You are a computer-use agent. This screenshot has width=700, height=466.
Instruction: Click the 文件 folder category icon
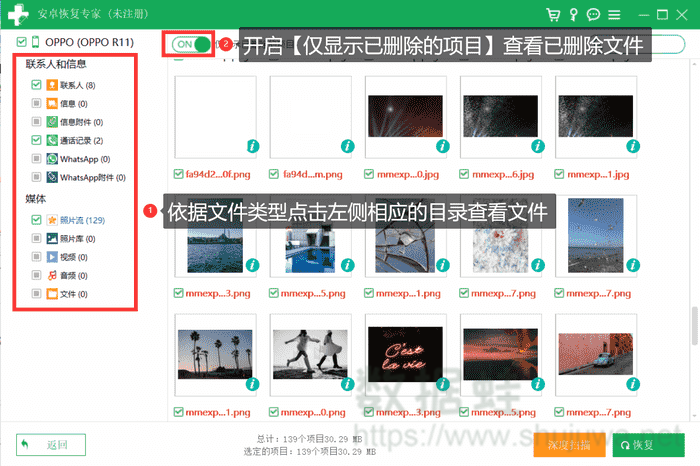(x=51, y=294)
